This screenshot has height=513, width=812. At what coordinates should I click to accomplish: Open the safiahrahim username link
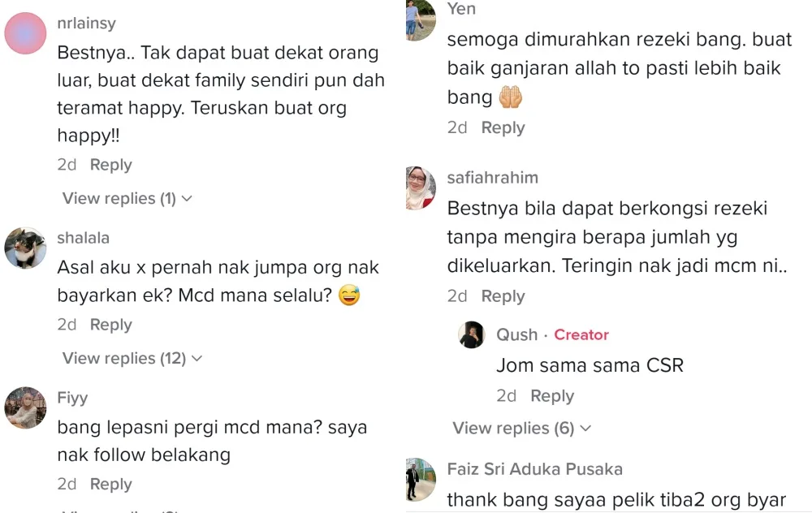[493, 178]
